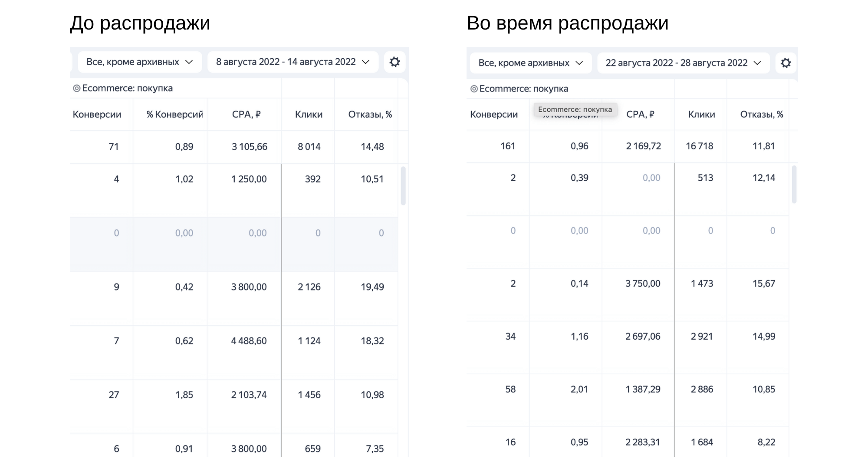Open settings gear in right table
868x469 pixels.
786,63
